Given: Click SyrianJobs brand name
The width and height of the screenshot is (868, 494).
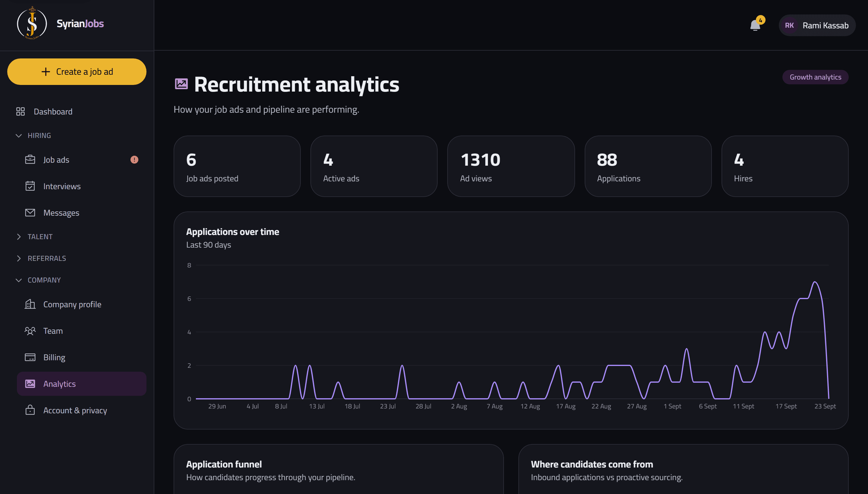Looking at the screenshot, I should tap(80, 23).
